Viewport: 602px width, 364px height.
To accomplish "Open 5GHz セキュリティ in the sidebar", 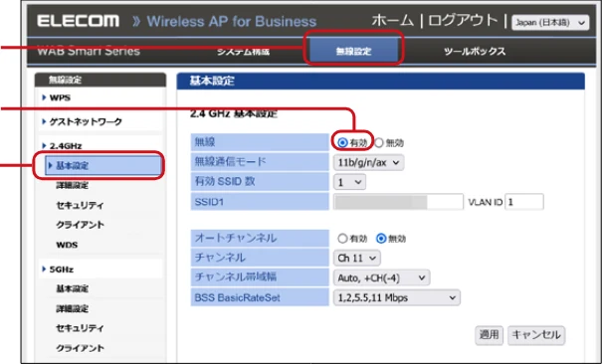I will point(80,328).
